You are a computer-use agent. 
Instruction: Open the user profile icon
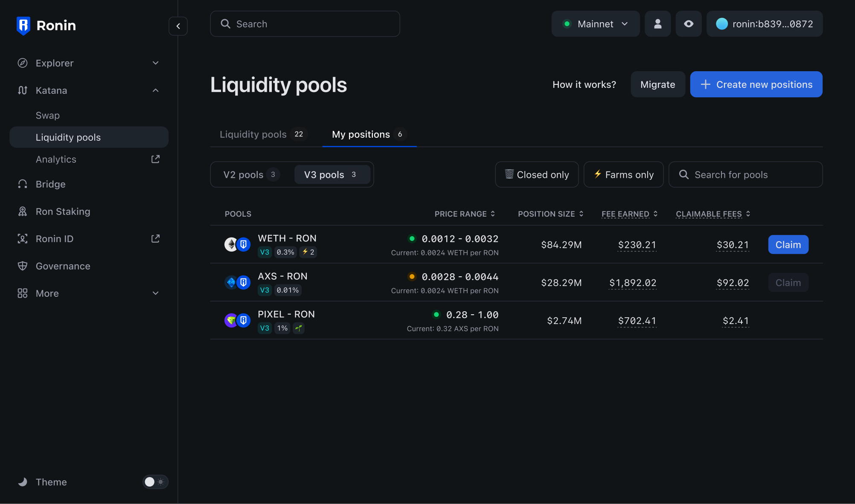[657, 24]
